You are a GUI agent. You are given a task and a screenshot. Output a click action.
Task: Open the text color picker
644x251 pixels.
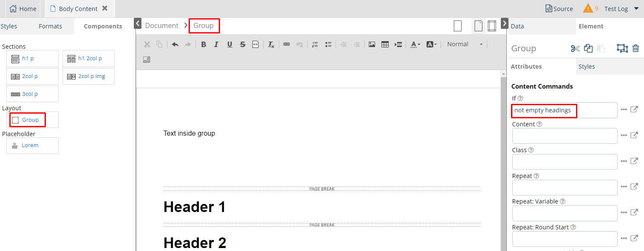click(415, 45)
